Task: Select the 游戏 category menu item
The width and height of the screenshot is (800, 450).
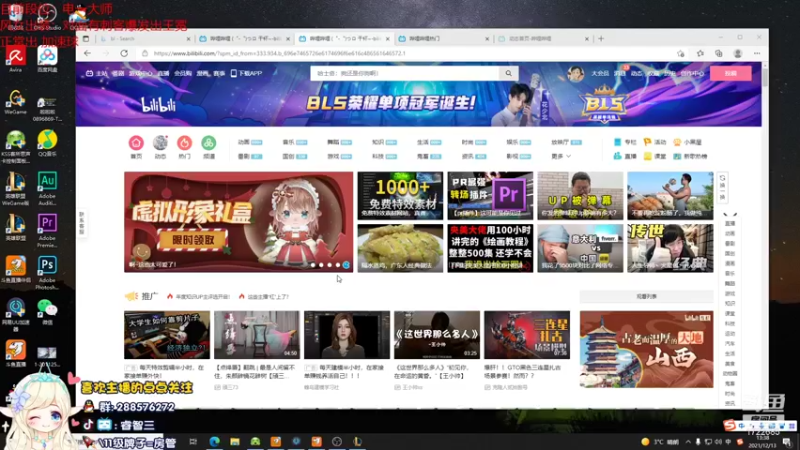Action: (x=339, y=156)
